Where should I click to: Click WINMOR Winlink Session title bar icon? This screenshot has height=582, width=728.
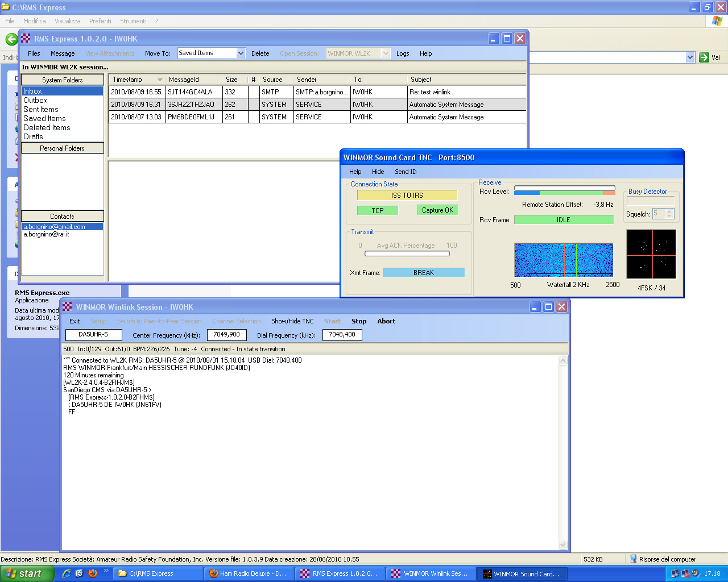67,307
